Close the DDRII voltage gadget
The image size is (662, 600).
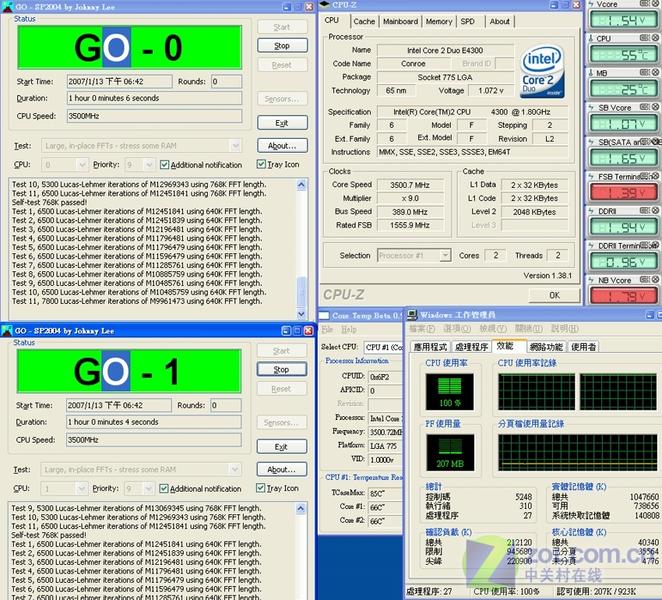point(655,210)
